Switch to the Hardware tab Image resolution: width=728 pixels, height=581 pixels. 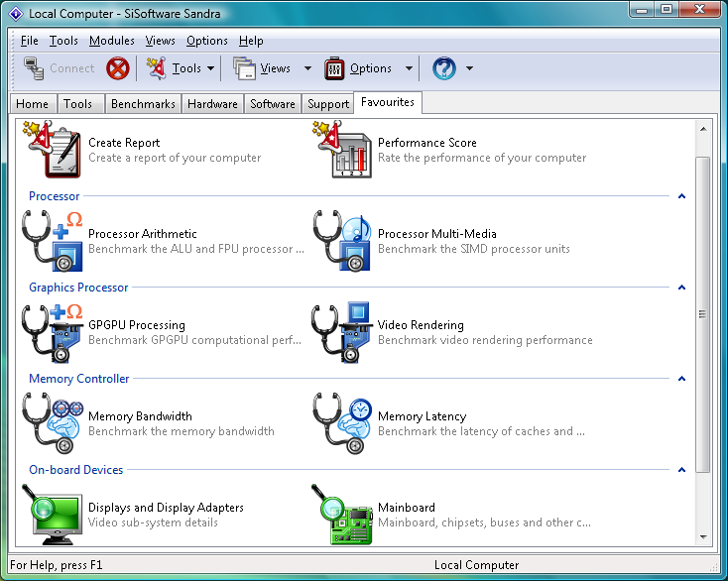(x=212, y=104)
